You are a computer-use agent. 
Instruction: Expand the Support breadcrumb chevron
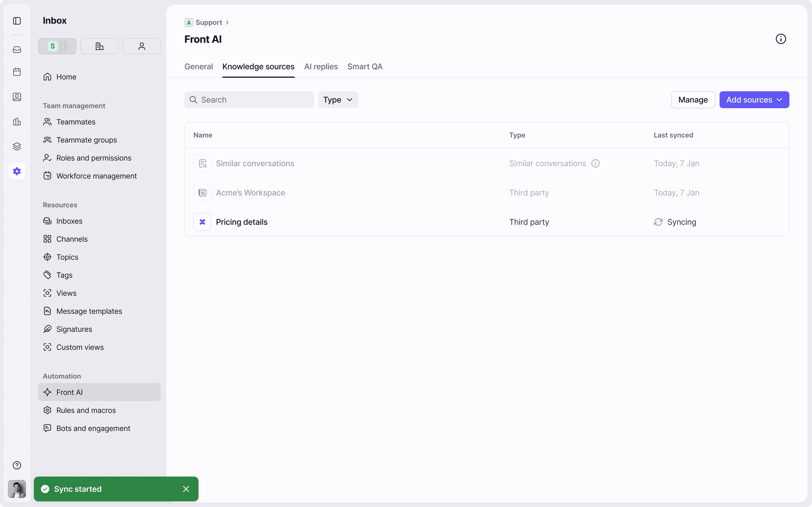(x=228, y=22)
